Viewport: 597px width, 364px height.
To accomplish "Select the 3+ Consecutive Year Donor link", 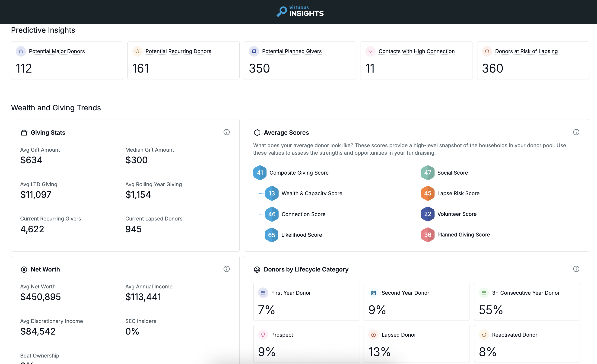I will click(526, 293).
